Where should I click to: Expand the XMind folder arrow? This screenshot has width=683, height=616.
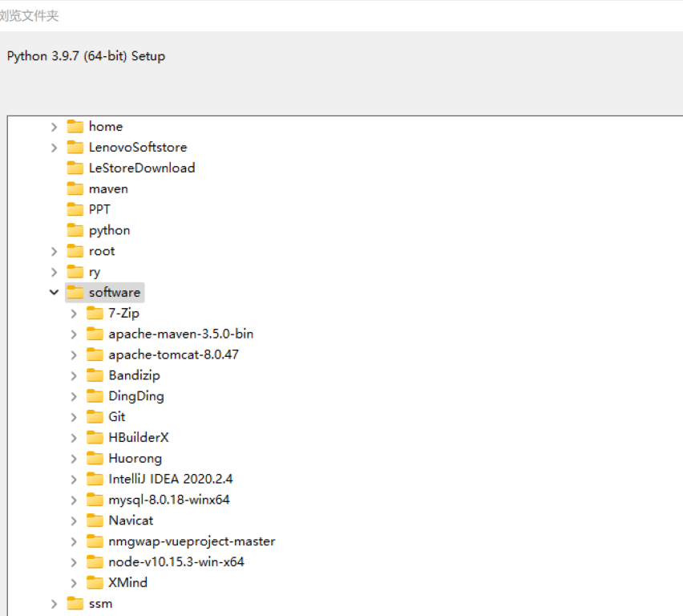click(x=74, y=583)
